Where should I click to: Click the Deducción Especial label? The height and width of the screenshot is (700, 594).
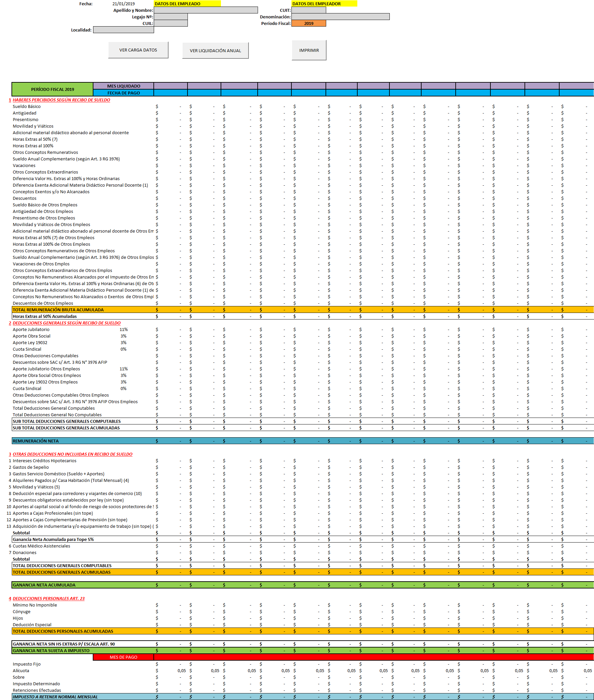pos(32,625)
